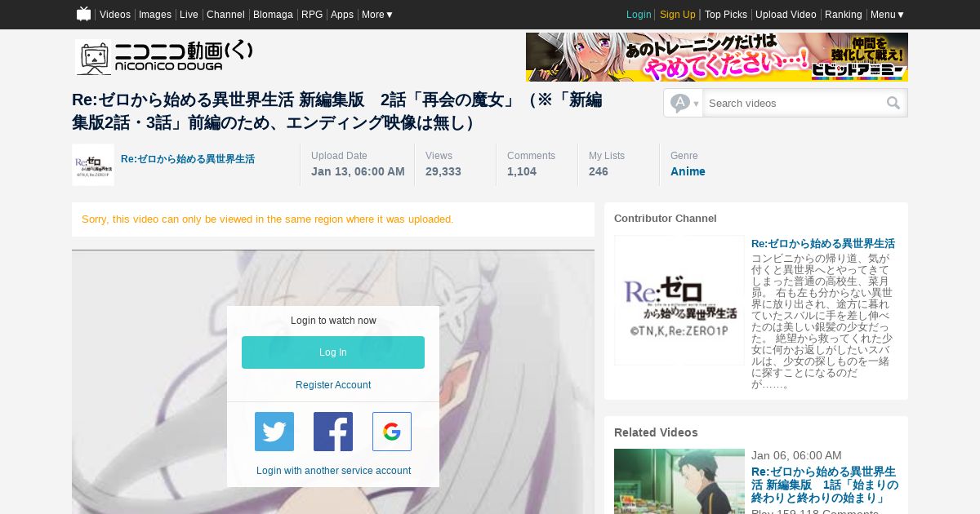This screenshot has height=514, width=980.
Task: Click the Login to watch now text
Action: (333, 321)
